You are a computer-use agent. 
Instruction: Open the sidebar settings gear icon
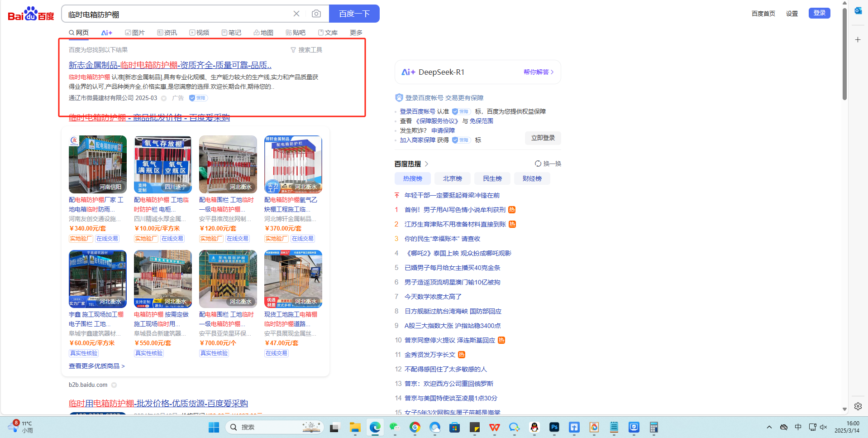[x=858, y=406]
